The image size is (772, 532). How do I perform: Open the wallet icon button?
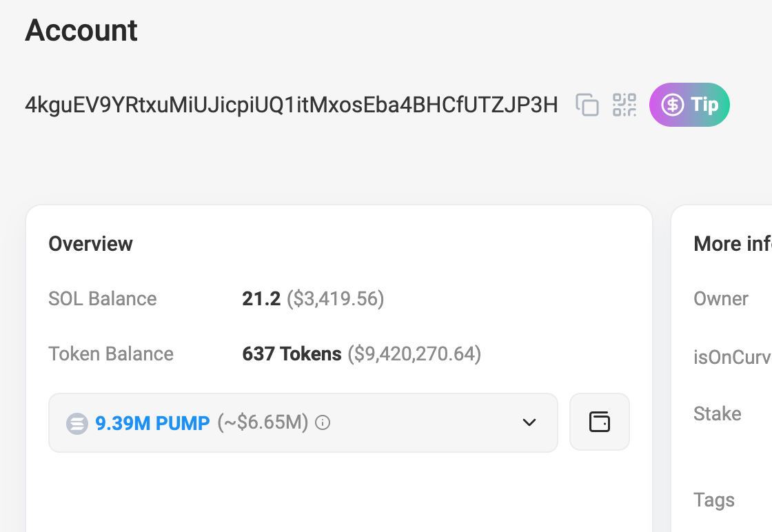click(x=600, y=422)
